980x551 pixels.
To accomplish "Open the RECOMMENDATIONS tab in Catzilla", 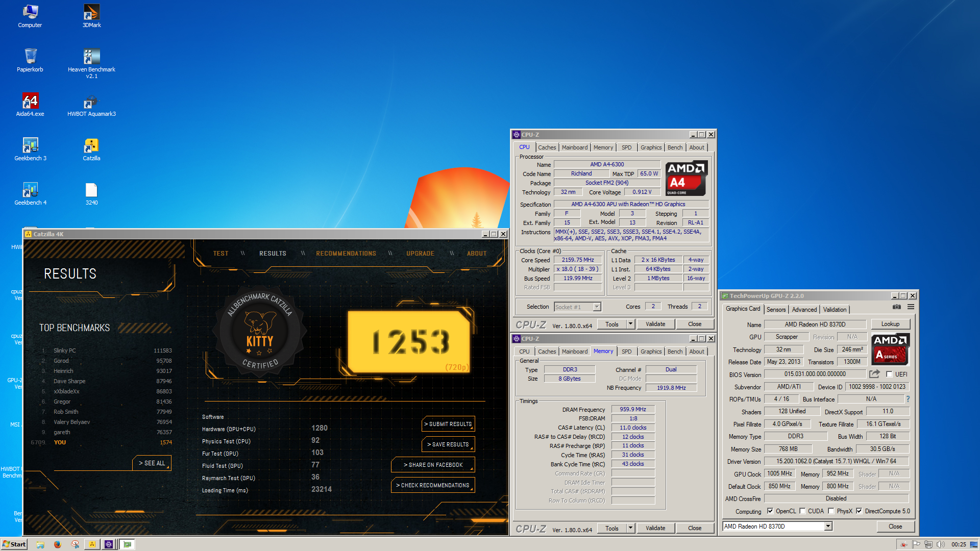I will pyautogui.click(x=346, y=254).
